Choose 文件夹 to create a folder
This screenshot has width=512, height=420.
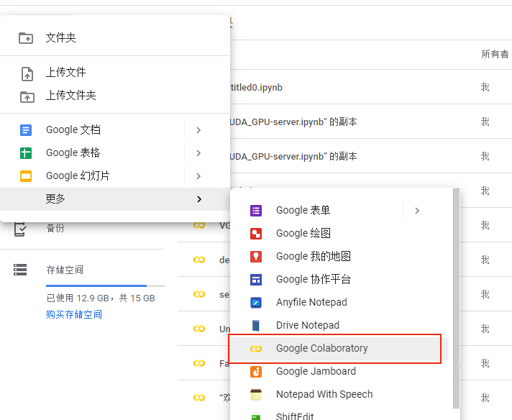pos(115,38)
